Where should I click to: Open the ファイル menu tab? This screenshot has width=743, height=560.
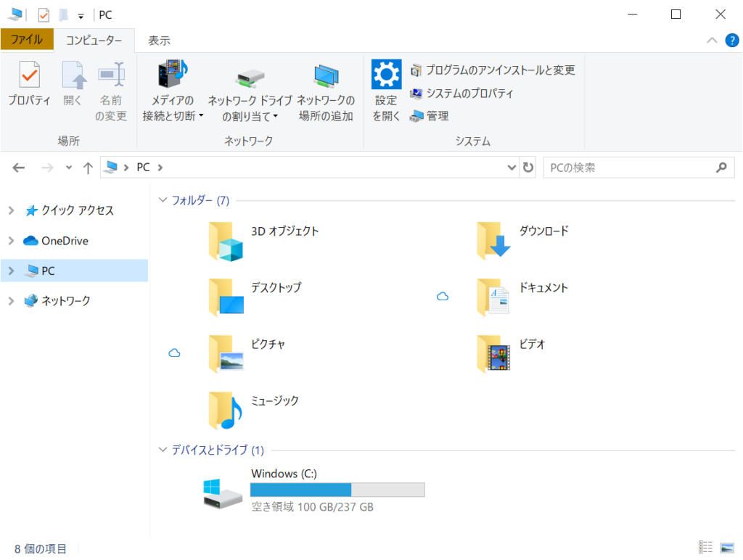(x=27, y=40)
